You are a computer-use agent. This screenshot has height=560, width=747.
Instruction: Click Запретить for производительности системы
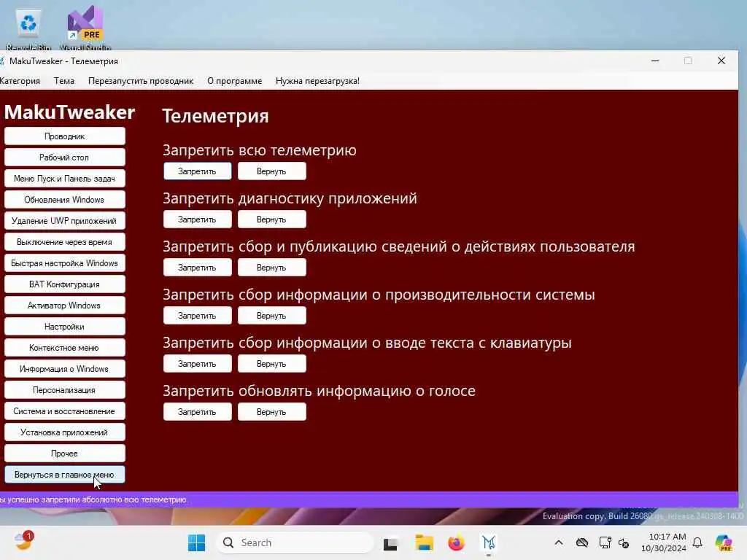[197, 316]
